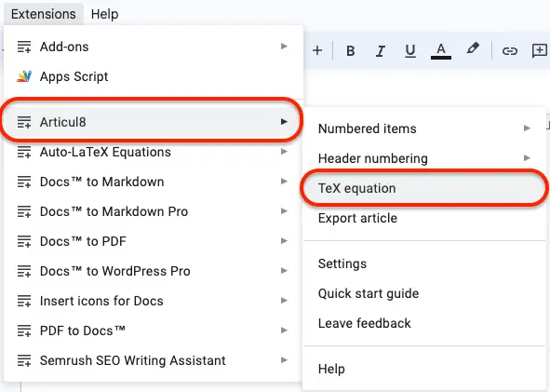Open Docs™ to Markdown Pro submenu
The image size is (550, 392).
[153, 211]
